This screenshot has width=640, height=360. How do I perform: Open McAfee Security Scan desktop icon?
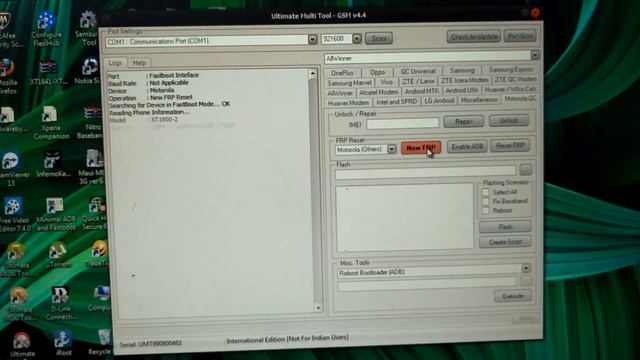pyautogui.click(x=7, y=30)
